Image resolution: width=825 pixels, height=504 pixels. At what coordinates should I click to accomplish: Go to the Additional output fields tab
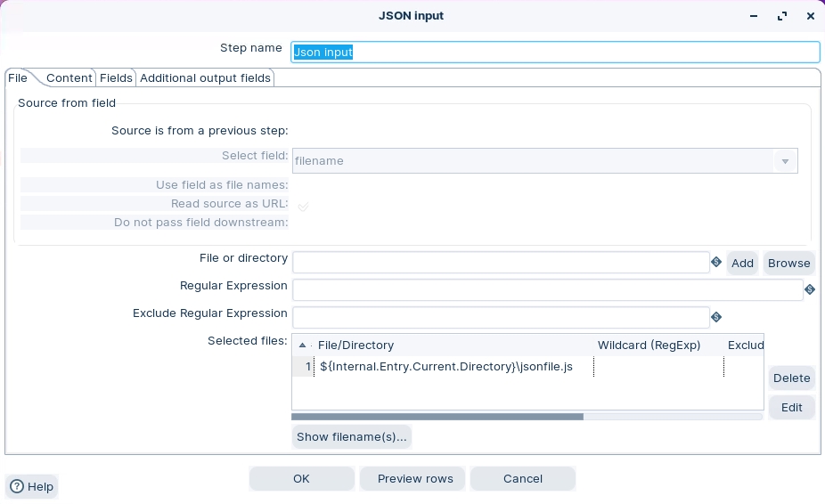pos(205,78)
